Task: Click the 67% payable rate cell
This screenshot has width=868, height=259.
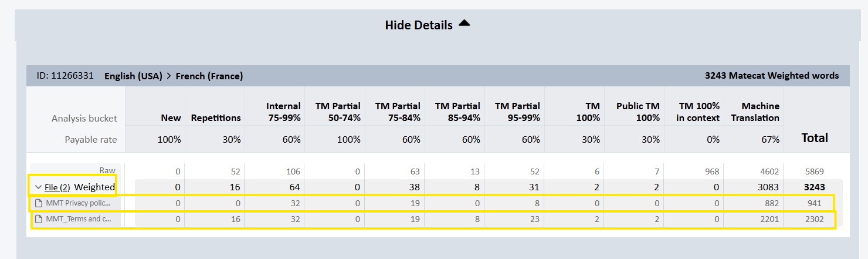Action: point(770,140)
